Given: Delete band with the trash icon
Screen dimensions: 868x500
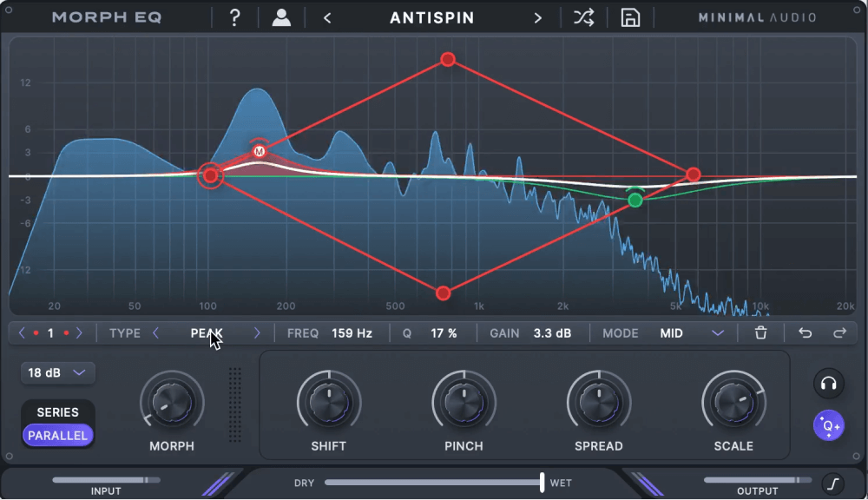Looking at the screenshot, I should [760, 332].
